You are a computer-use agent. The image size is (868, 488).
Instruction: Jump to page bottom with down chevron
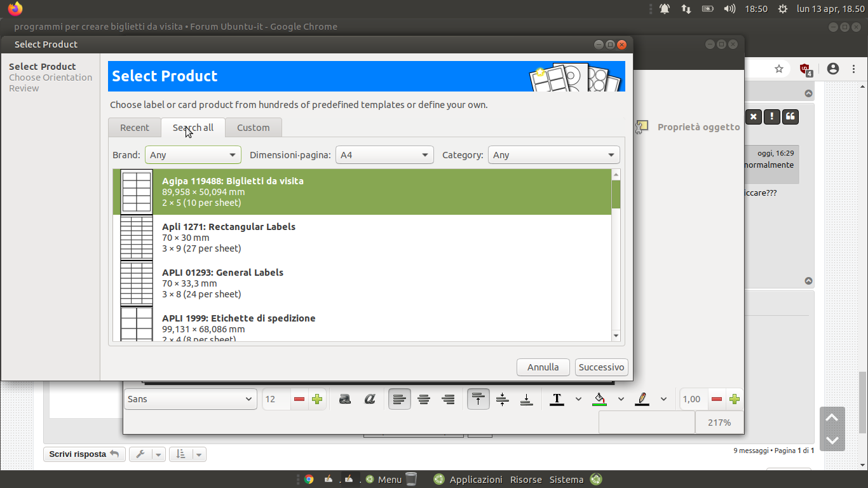pos(832,440)
